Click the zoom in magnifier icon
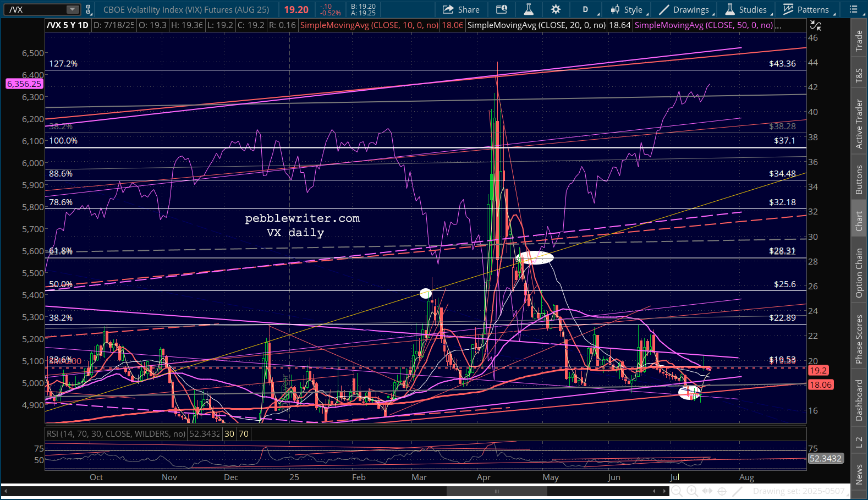868x500 pixels. (x=692, y=491)
